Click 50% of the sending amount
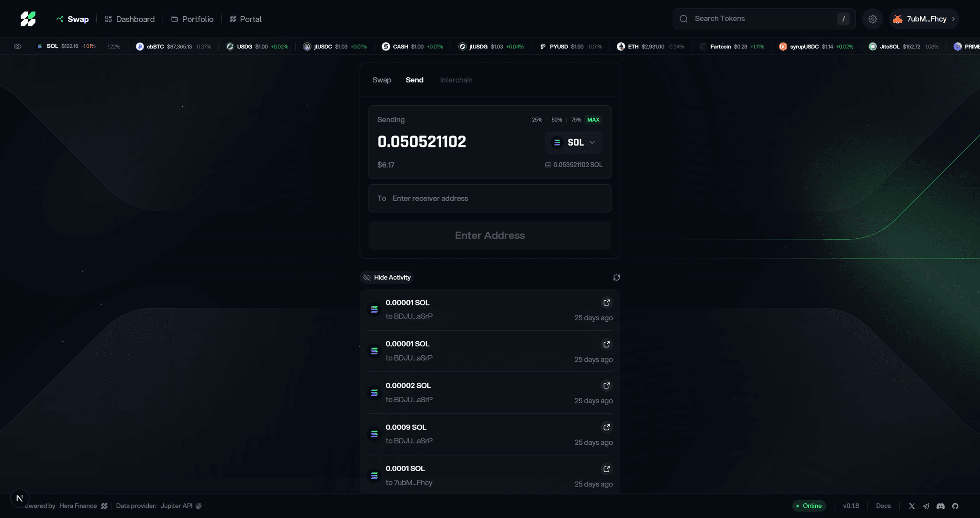980x518 pixels. point(556,120)
